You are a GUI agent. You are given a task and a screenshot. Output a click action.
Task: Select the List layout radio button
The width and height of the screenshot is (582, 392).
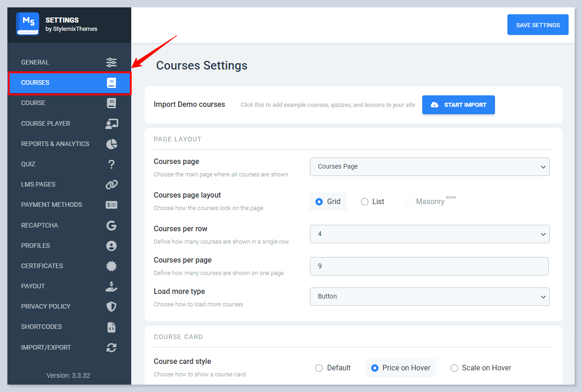click(365, 202)
